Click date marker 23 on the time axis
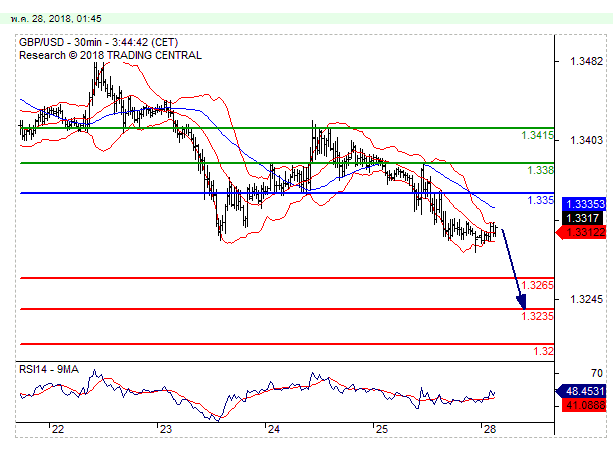 166,429
